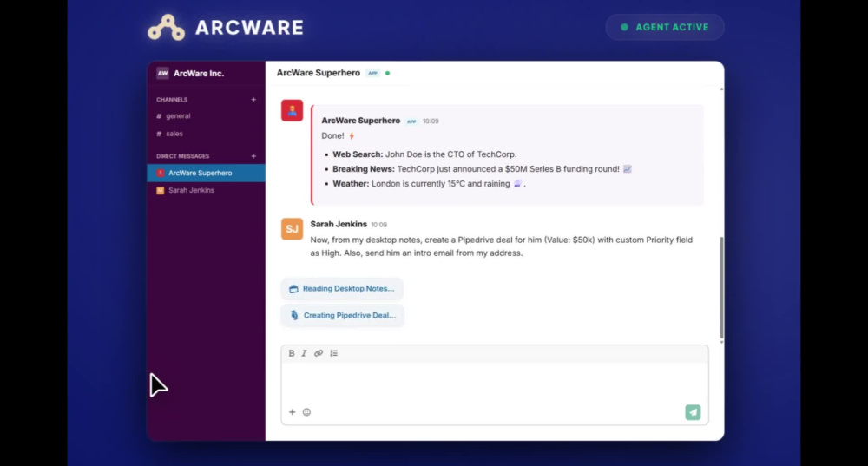Add a new channel with plus icon

(253, 100)
